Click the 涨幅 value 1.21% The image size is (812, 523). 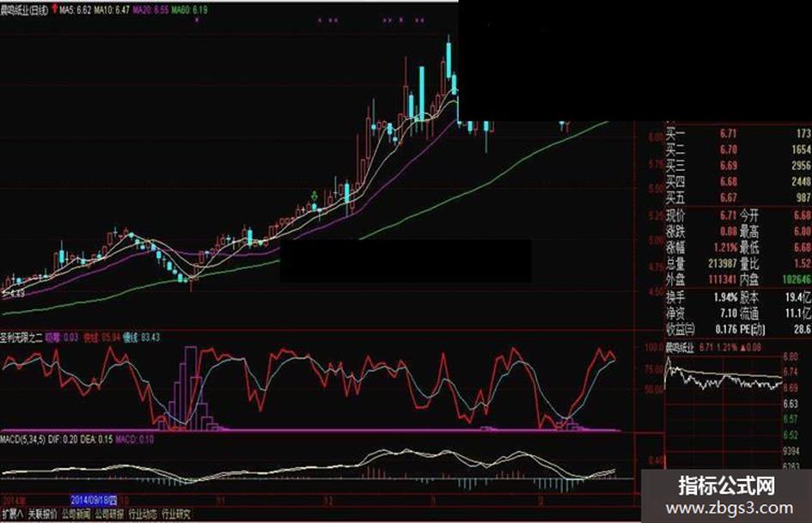[725, 247]
